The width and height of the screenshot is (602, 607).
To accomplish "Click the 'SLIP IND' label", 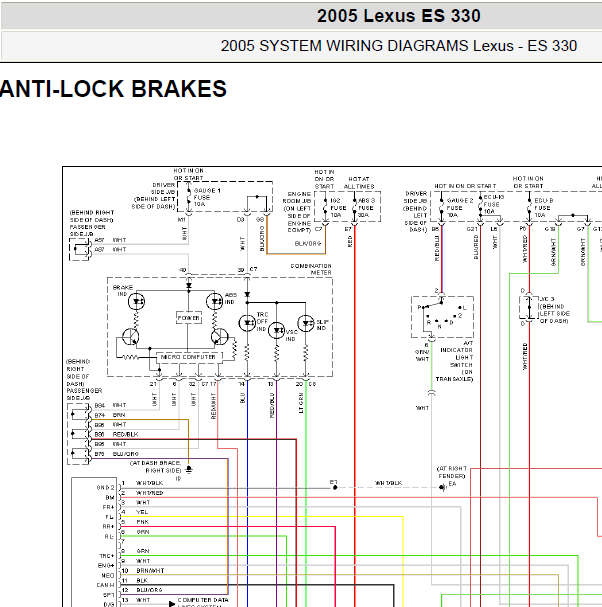I will pos(322,325).
